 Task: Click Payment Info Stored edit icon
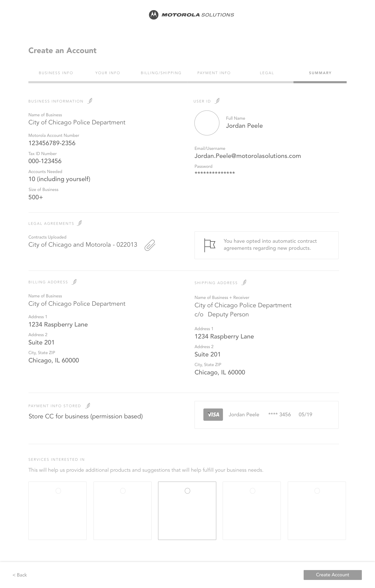(x=88, y=406)
